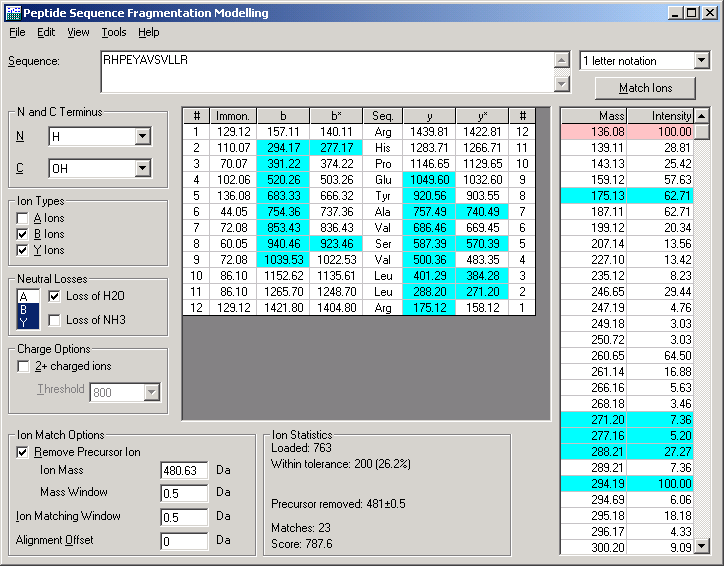
Task: Select the b cell 1039.53
Action: (284, 260)
